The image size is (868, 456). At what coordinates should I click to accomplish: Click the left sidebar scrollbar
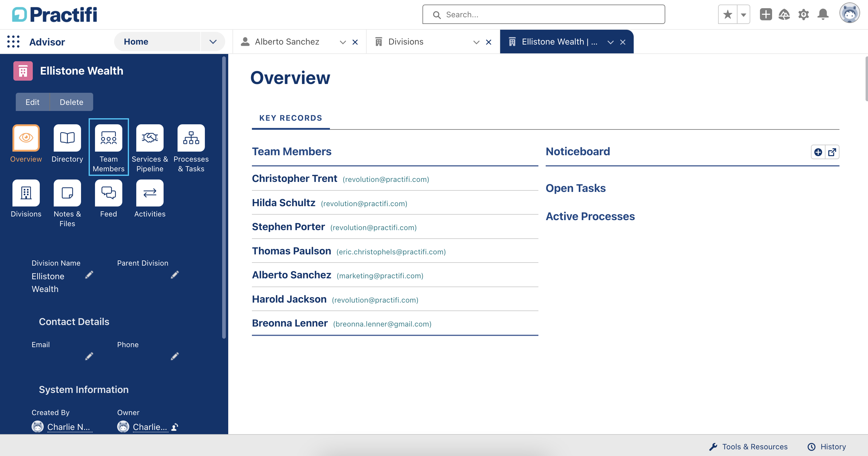coord(224,198)
